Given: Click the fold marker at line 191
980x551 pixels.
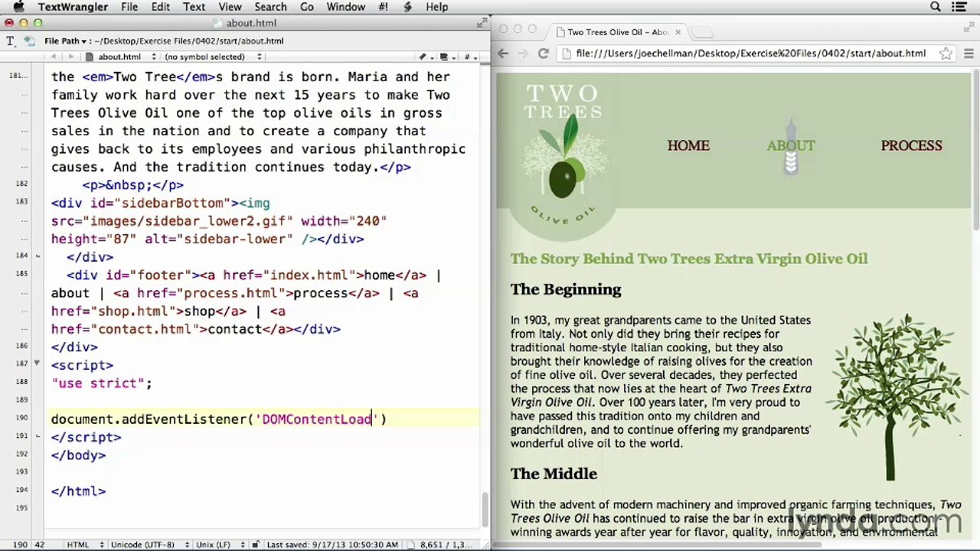Looking at the screenshot, I should pyautogui.click(x=37, y=435).
